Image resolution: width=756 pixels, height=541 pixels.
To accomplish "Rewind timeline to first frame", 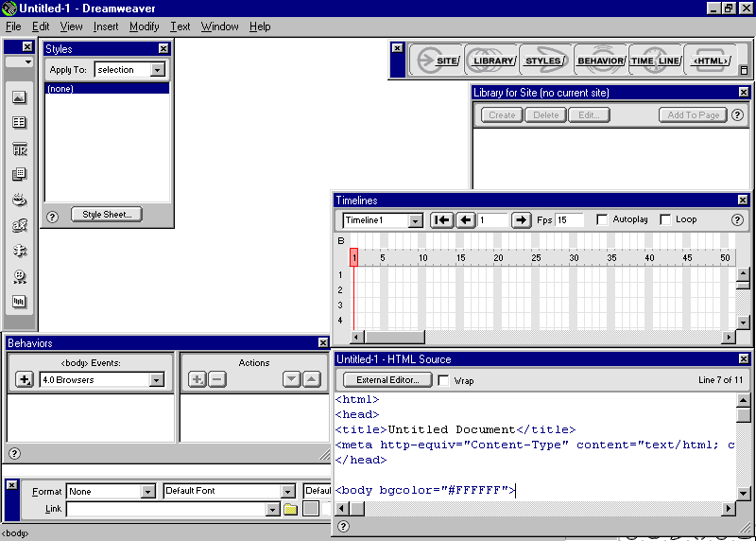I will [441, 220].
